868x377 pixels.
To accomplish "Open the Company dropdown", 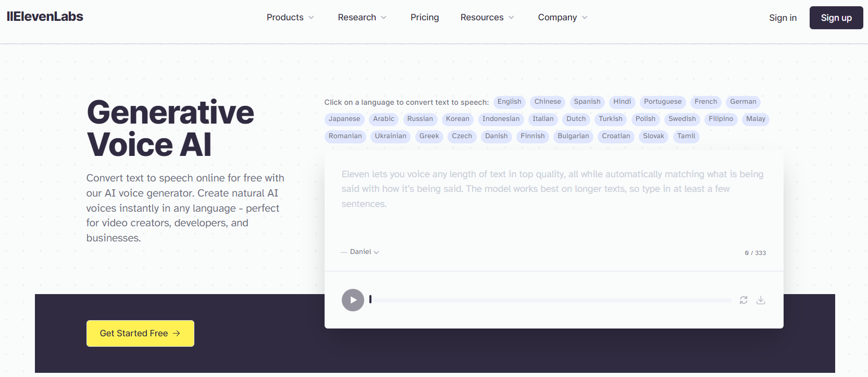I will click(562, 17).
